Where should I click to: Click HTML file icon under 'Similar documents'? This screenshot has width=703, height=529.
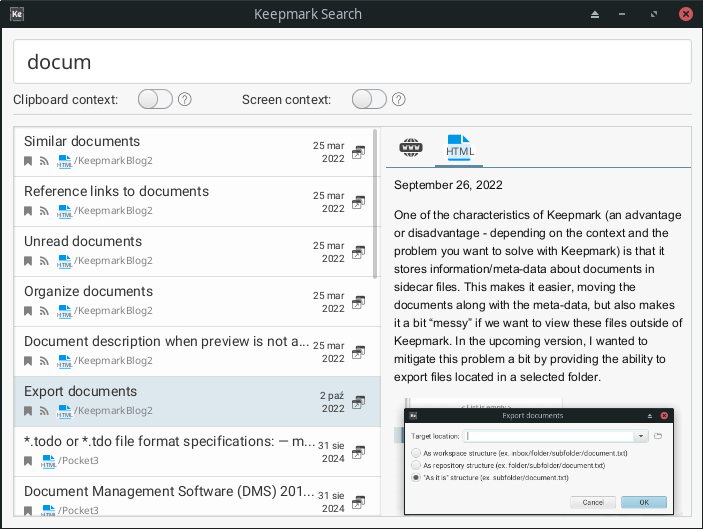tap(64, 161)
